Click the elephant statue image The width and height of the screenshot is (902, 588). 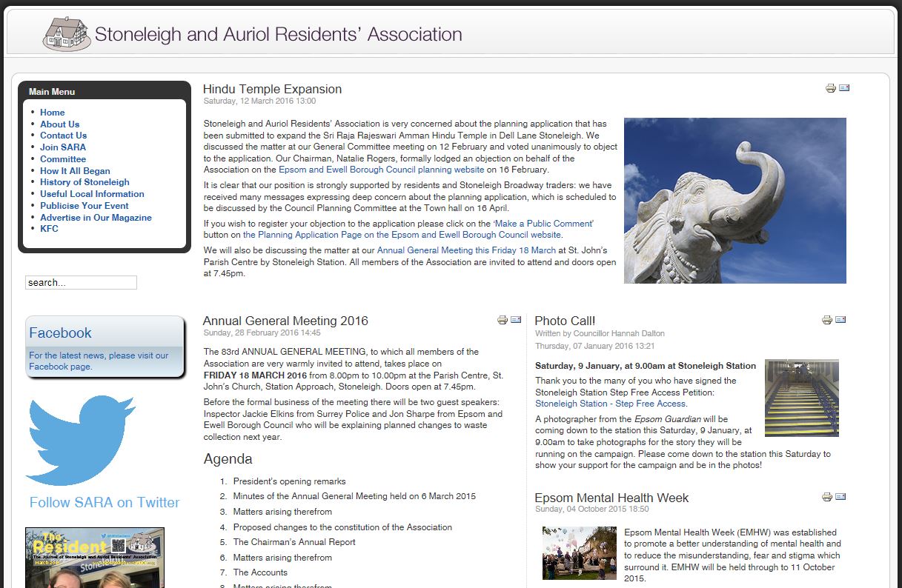pyautogui.click(x=735, y=201)
